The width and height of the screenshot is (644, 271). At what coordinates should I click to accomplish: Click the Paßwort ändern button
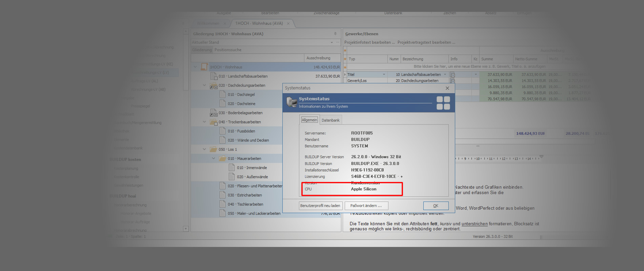tap(366, 206)
